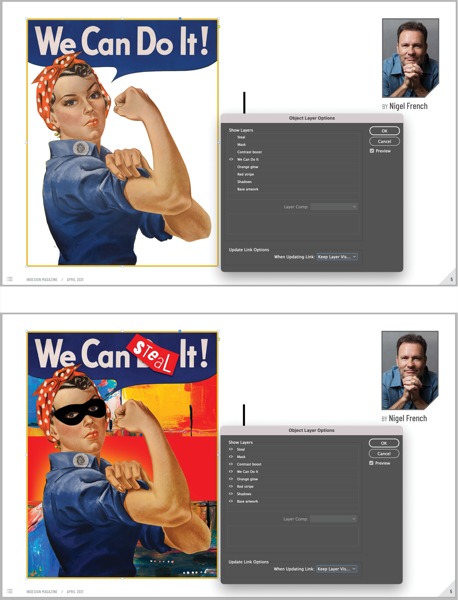Select Contrast boost layer name in lower dialog
Image resolution: width=458 pixels, height=600 pixels.
tap(249, 464)
